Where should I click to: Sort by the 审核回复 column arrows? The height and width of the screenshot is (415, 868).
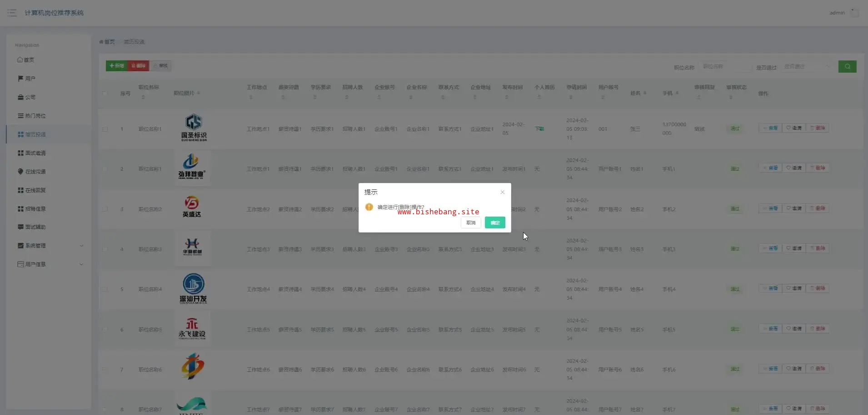click(x=699, y=97)
